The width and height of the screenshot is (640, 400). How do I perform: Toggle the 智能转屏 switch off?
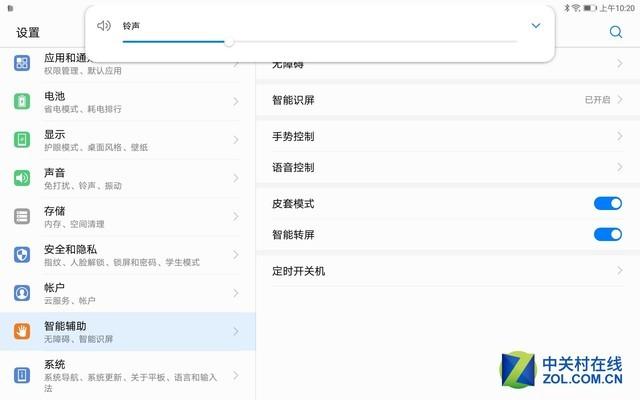608,234
